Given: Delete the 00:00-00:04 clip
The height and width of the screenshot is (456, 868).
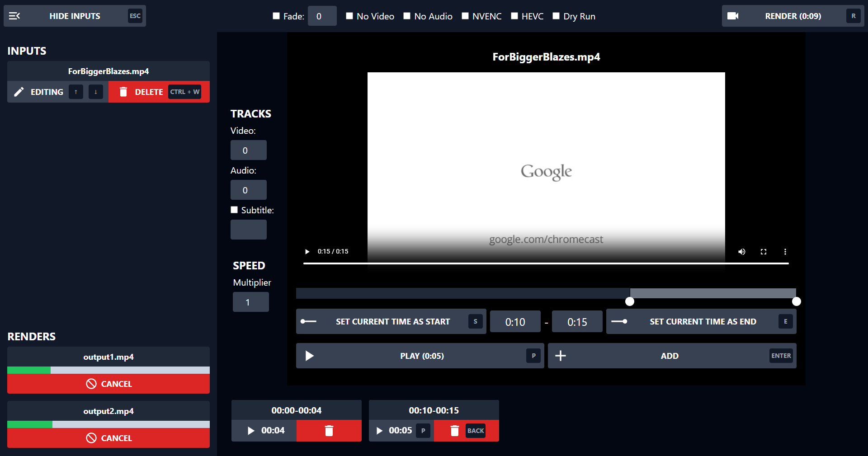Looking at the screenshot, I should coord(329,431).
